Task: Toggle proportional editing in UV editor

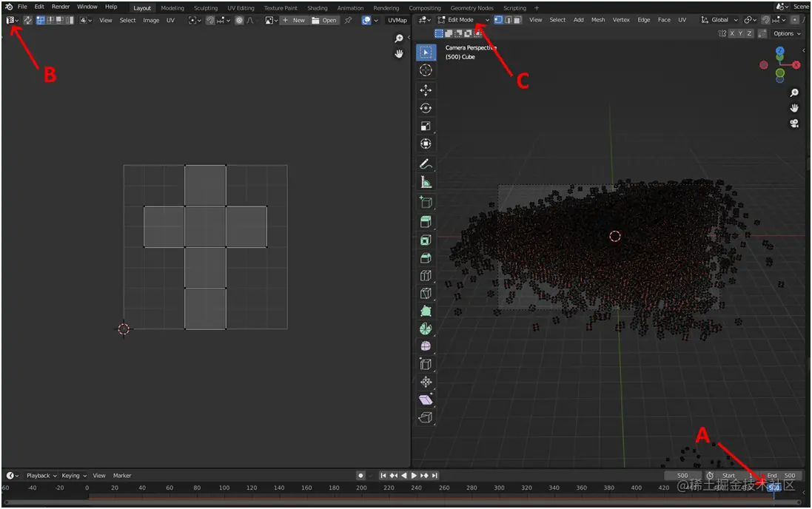Action: pyautogui.click(x=239, y=20)
